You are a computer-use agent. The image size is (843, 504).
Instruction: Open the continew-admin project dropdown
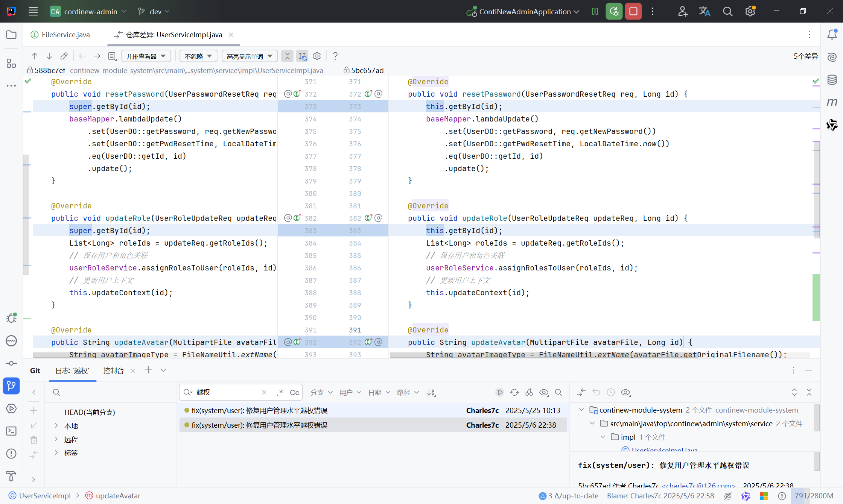(x=88, y=12)
